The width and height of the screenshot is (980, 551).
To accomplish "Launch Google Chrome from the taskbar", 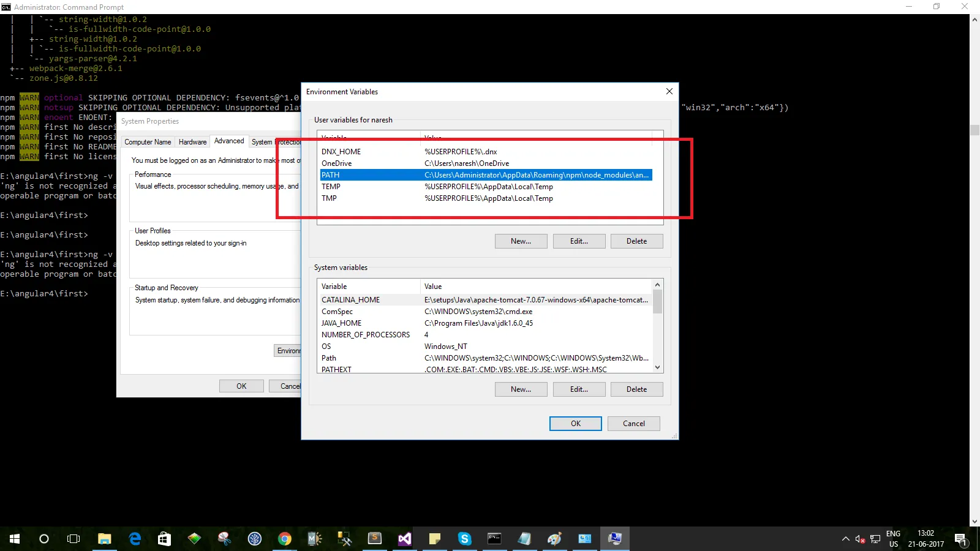I will click(284, 539).
